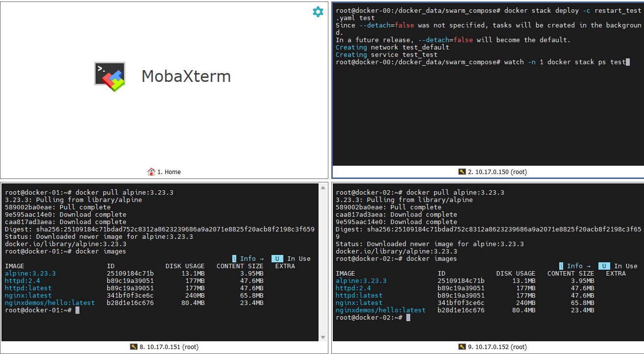644x354 pixels.
Task: Click image ID 341bf0f3ce6c in docker-01
Action: pos(130,296)
